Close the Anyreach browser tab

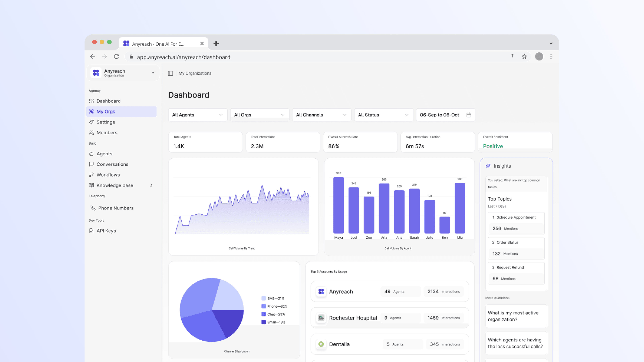pyautogui.click(x=202, y=43)
